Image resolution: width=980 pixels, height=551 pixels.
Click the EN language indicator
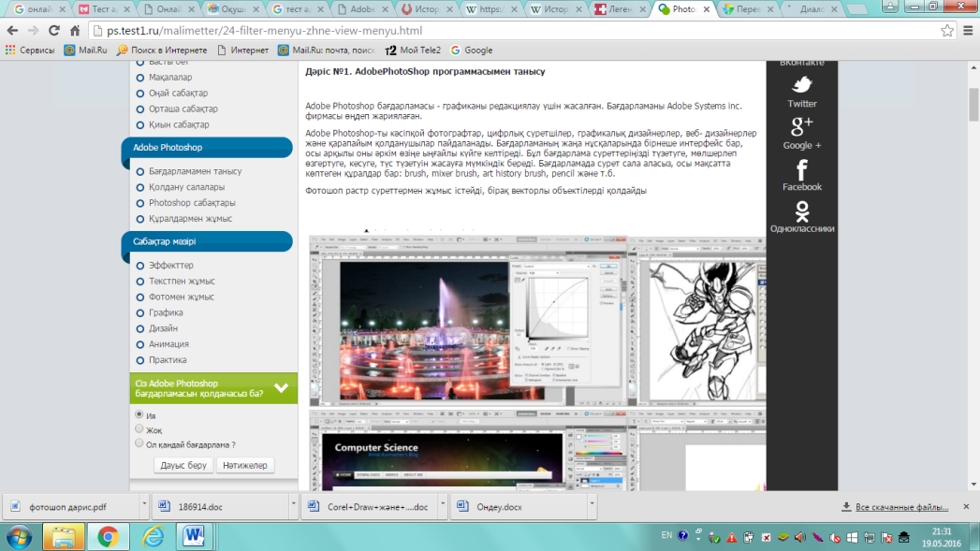tap(666, 535)
